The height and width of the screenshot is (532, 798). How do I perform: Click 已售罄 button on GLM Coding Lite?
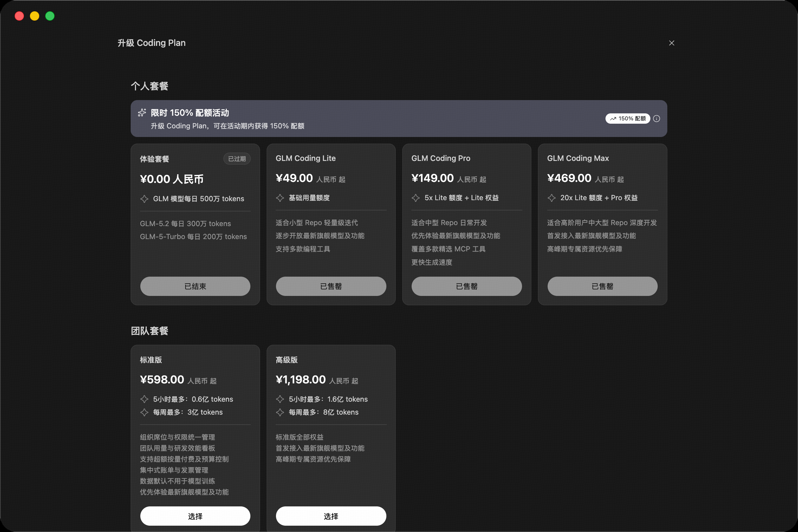[x=331, y=286]
